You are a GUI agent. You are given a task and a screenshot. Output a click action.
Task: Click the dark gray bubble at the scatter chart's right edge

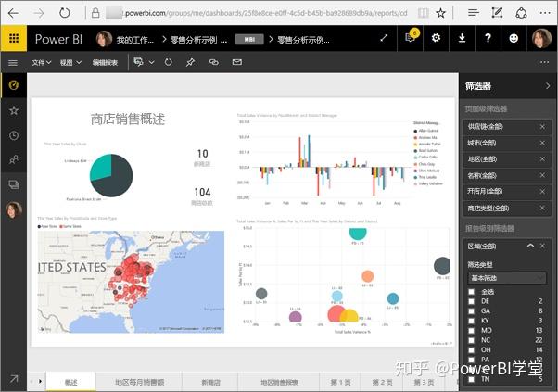coord(442,266)
